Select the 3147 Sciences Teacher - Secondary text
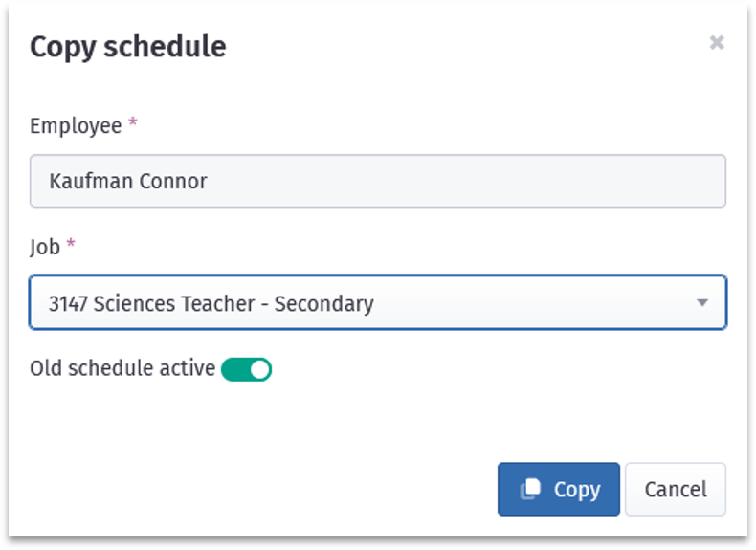Screen dimensions: 756x550 click(x=211, y=303)
